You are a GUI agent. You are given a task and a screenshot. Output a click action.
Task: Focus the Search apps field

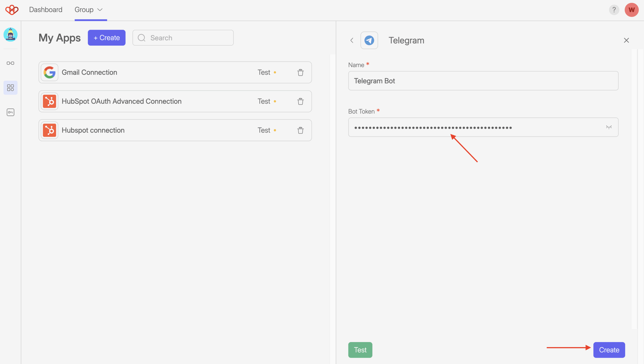tap(183, 38)
